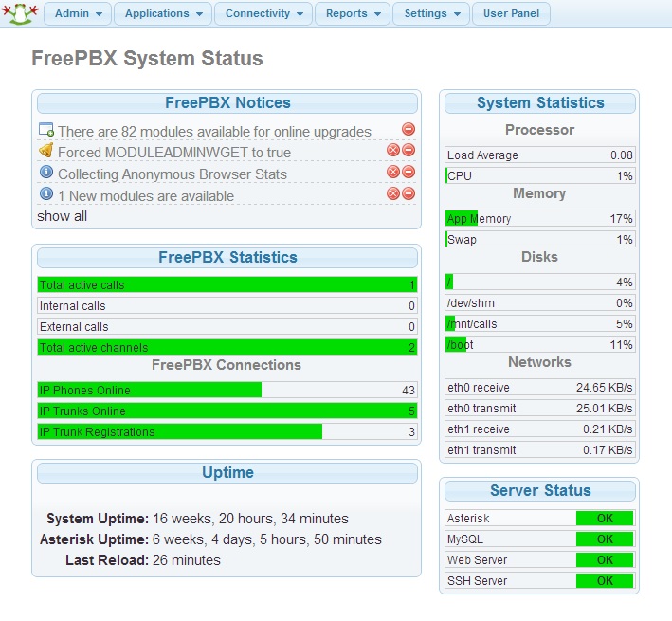Click the Forced MODULEADMINWGET to true notice

tap(174, 153)
